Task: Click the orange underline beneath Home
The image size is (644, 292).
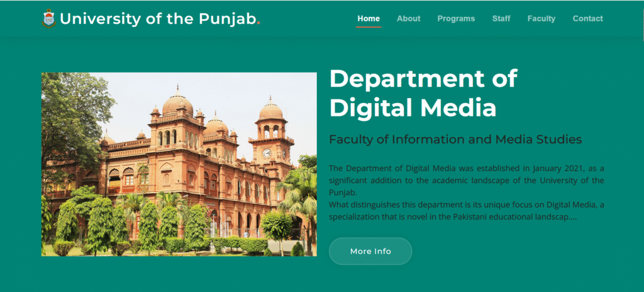Action: (369, 27)
